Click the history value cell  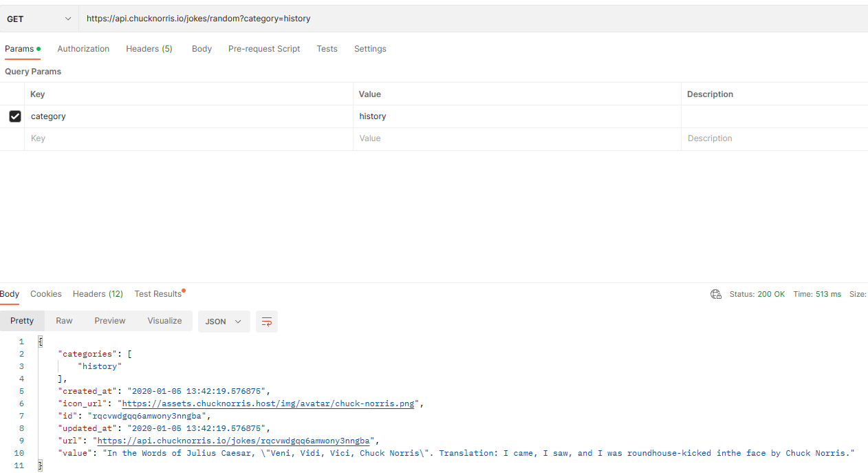[517, 116]
